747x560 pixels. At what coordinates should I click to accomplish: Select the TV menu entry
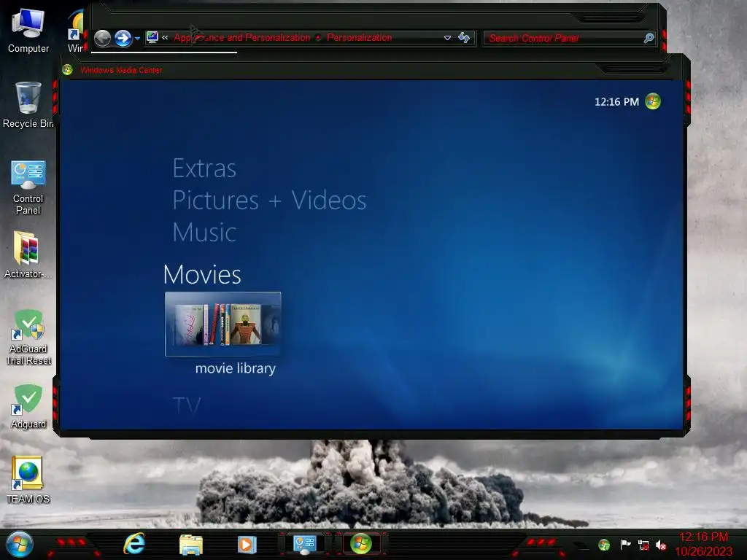187,405
